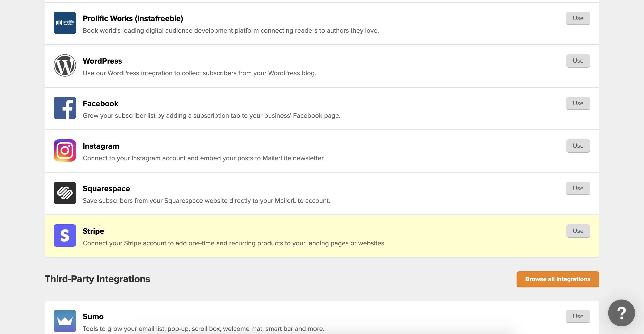Click the Facebook logo icon
Viewport: 644px width, 334px height.
[x=65, y=108]
